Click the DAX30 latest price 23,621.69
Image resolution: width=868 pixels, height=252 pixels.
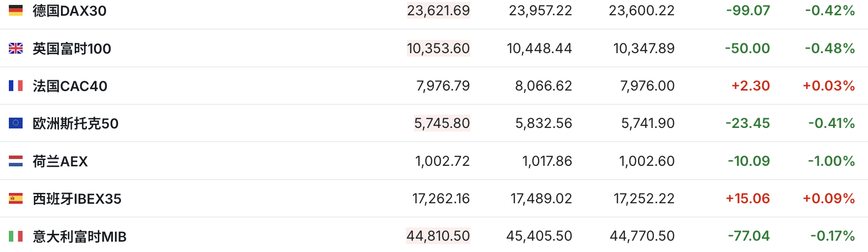pyautogui.click(x=438, y=10)
